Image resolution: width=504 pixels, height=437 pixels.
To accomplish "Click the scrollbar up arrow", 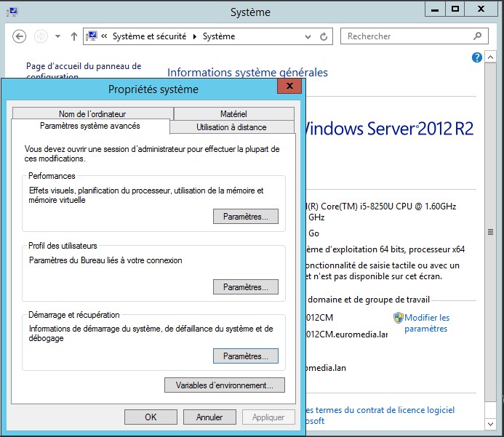I will click(490, 57).
